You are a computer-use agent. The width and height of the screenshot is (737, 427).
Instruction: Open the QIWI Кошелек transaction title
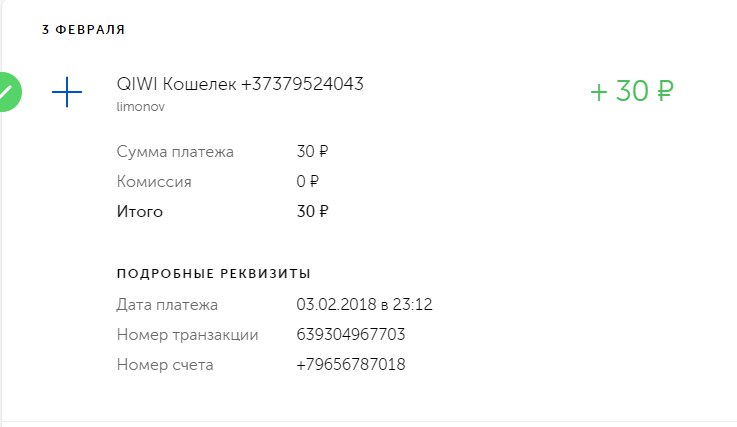point(176,85)
